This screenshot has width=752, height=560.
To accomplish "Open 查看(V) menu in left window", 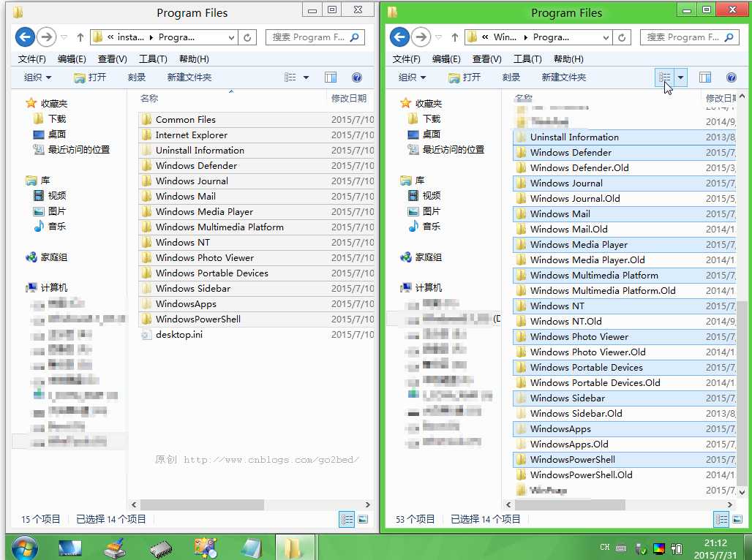I will coord(112,59).
